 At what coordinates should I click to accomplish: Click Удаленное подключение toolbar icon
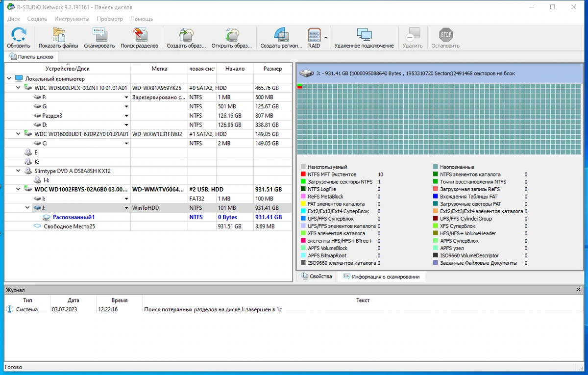364,35
